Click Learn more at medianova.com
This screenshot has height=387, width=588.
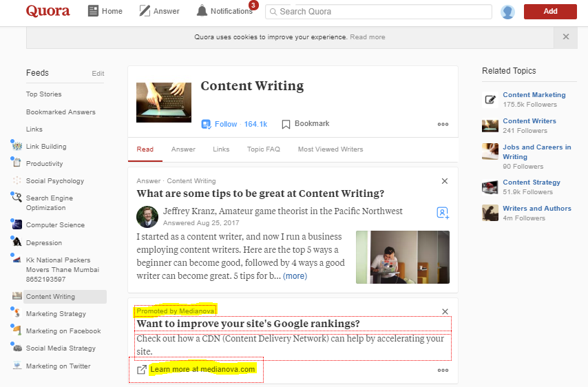pyautogui.click(x=202, y=369)
